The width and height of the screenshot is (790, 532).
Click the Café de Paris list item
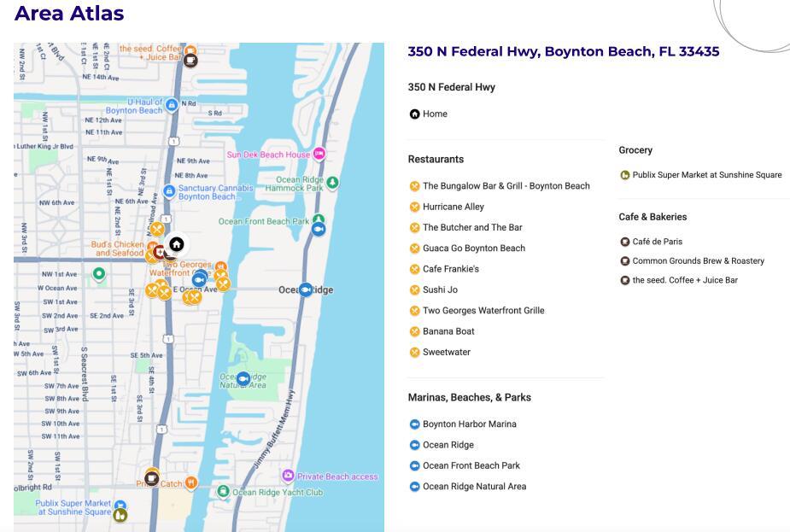[x=657, y=242]
